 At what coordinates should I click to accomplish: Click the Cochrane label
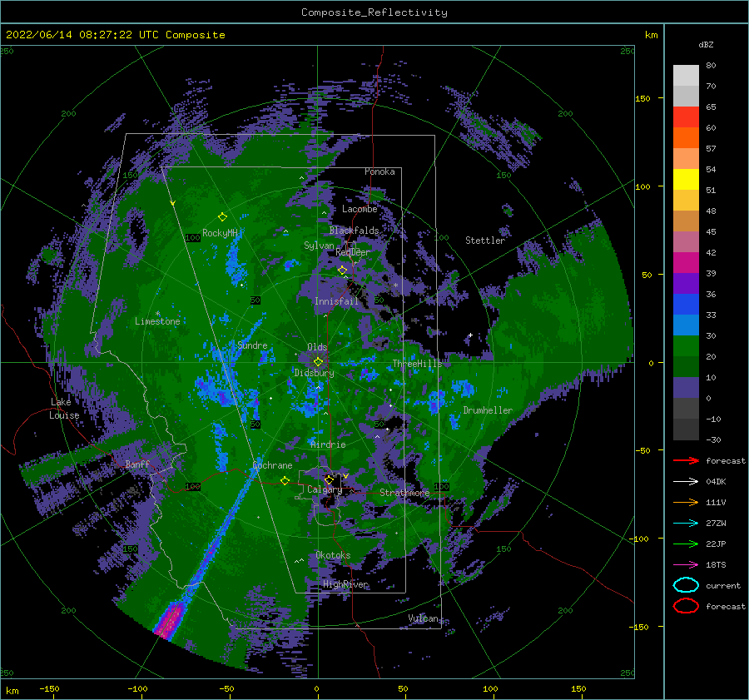click(272, 465)
